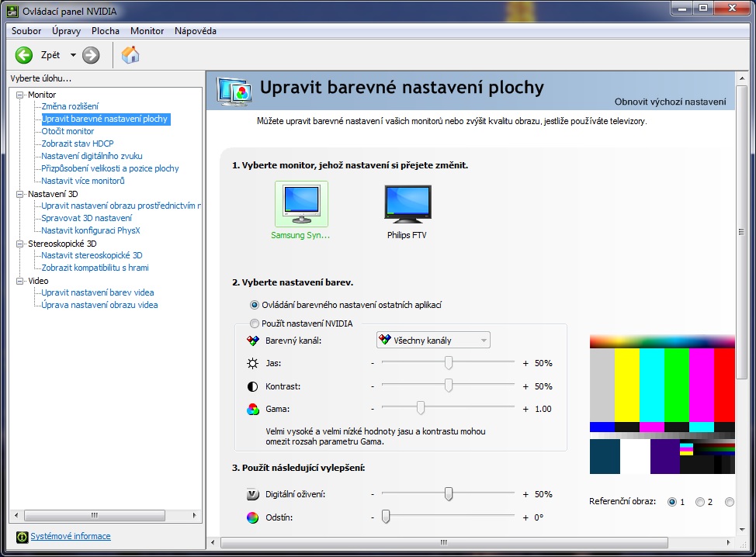
Task: Click 'Obnovit výchozí nastavení' link
Action: [670, 102]
